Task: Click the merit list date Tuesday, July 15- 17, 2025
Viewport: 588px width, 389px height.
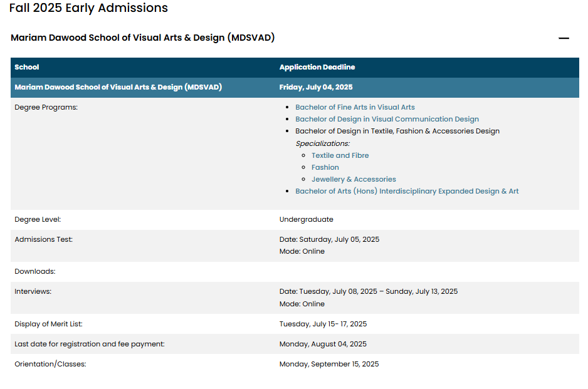Action: [323, 324]
